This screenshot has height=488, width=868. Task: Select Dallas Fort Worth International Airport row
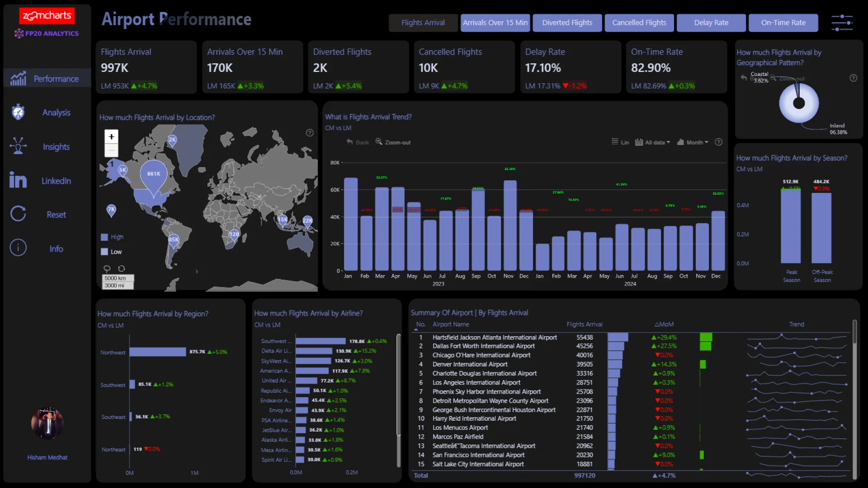[631, 346]
